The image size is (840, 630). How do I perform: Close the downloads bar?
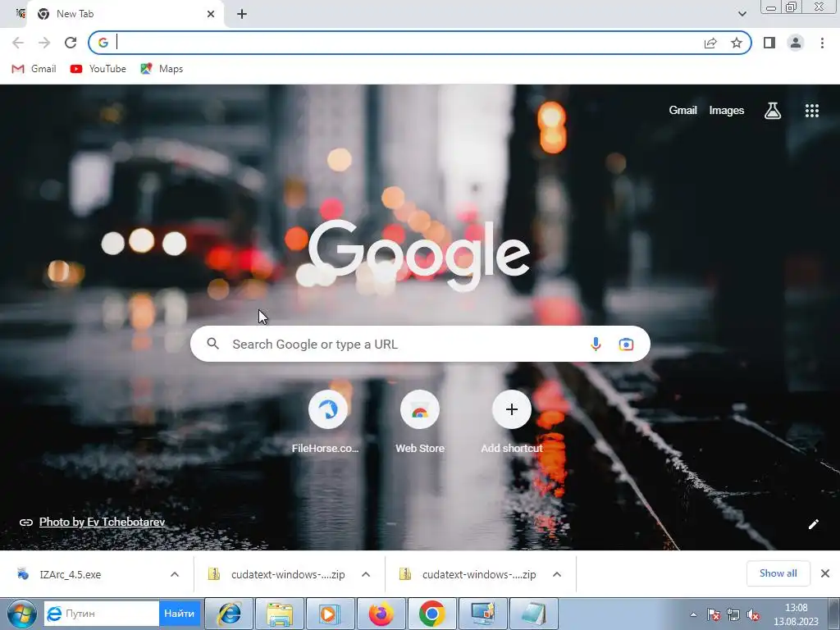coord(825,573)
